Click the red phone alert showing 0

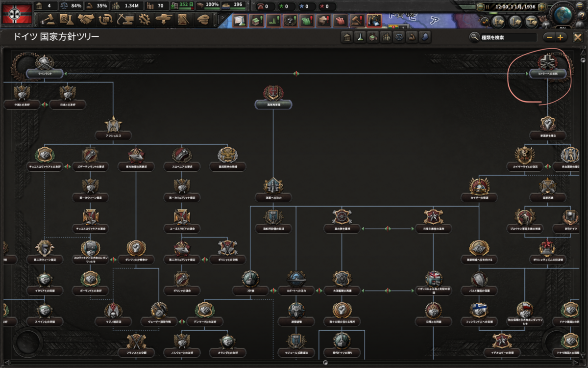(266, 7)
